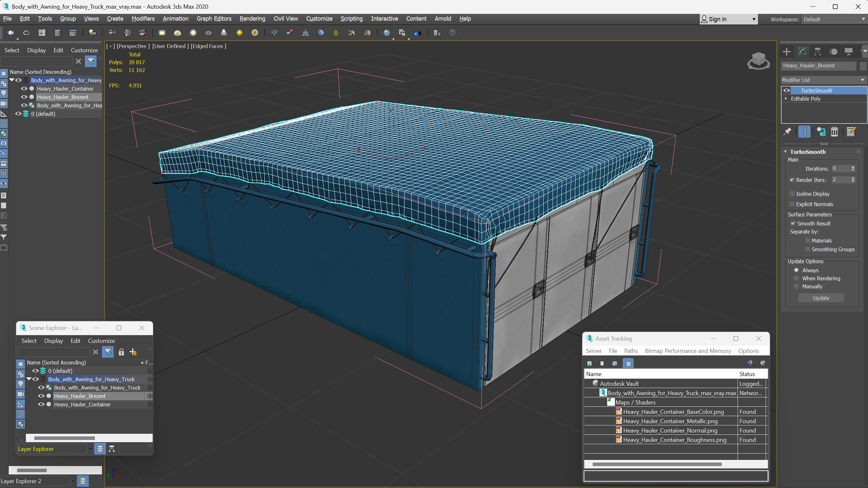The width and height of the screenshot is (868, 488).
Task: Remove modifier with trash can icon
Action: (x=834, y=132)
